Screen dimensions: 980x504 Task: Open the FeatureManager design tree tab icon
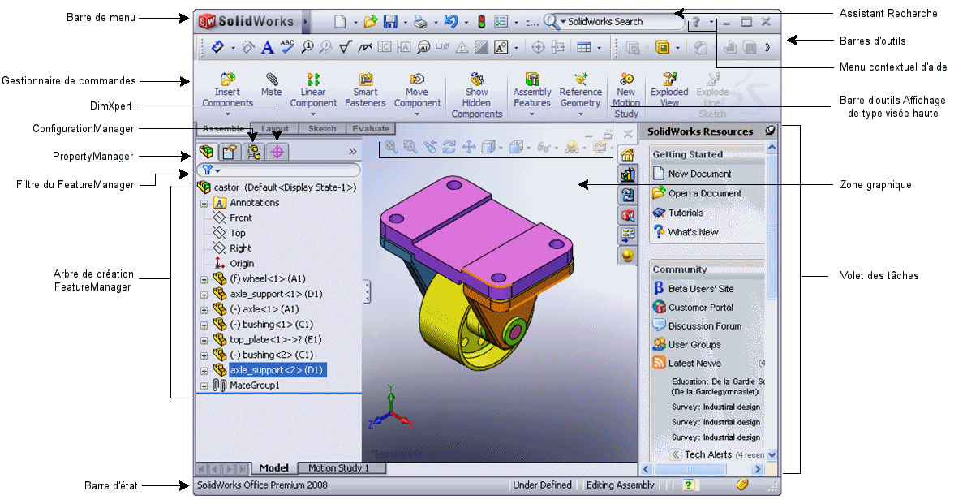click(x=208, y=151)
